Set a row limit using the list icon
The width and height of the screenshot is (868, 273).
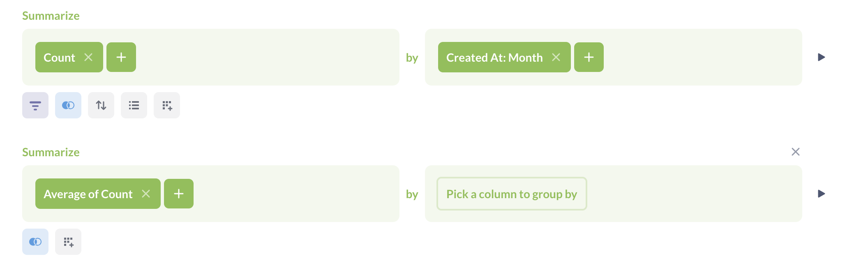click(x=134, y=105)
